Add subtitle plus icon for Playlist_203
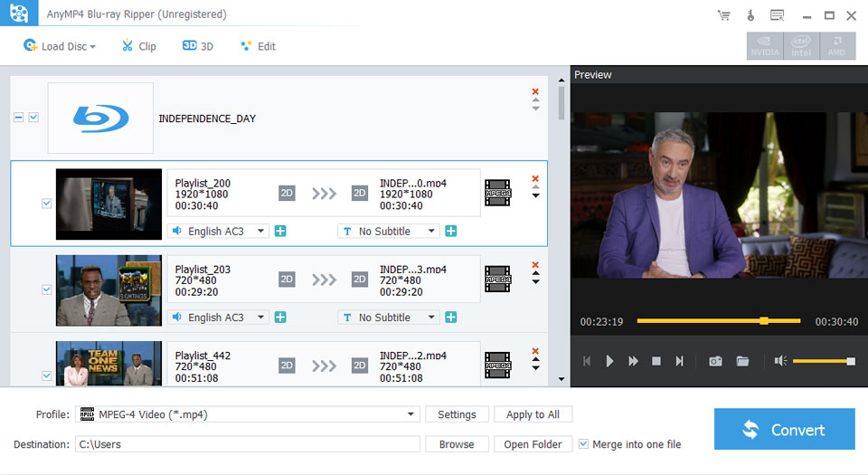868x475 pixels. [x=450, y=318]
